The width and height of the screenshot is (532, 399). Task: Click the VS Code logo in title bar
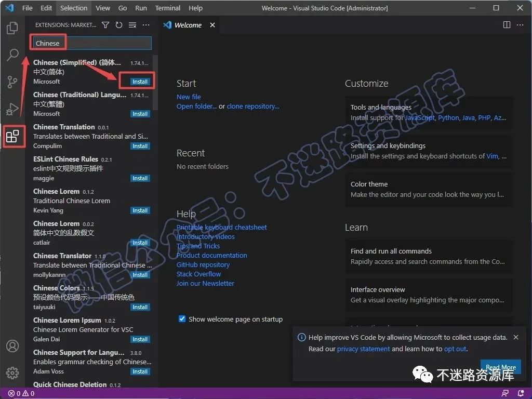[x=9, y=8]
